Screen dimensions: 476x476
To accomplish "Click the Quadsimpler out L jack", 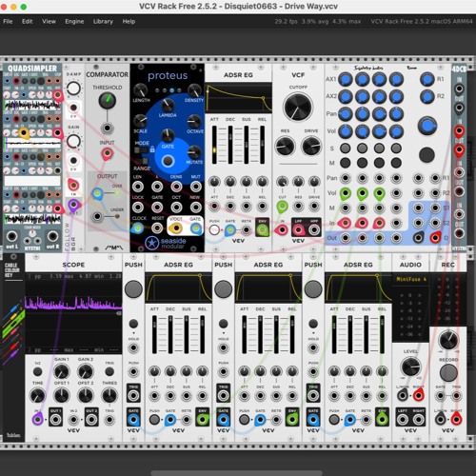I will [x=11, y=236].
